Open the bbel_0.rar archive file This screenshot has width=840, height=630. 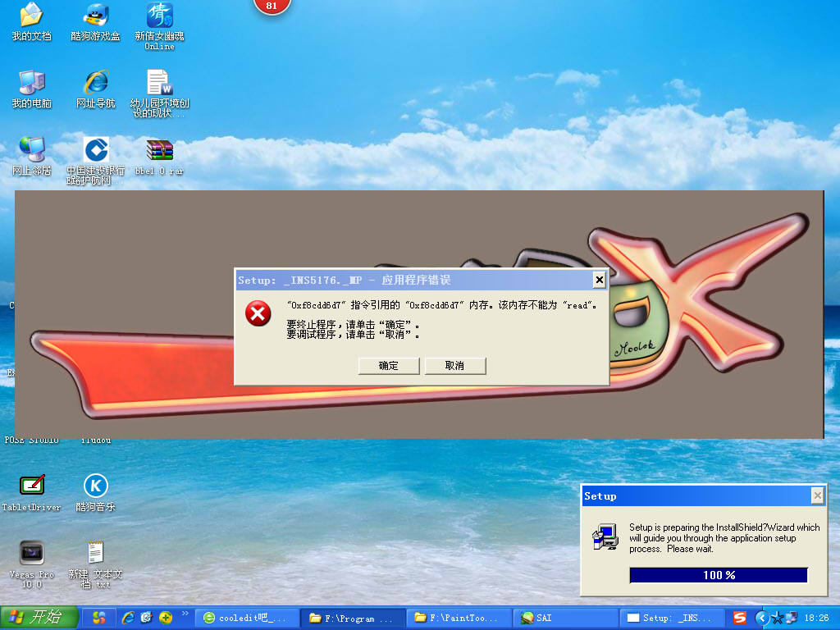160,157
